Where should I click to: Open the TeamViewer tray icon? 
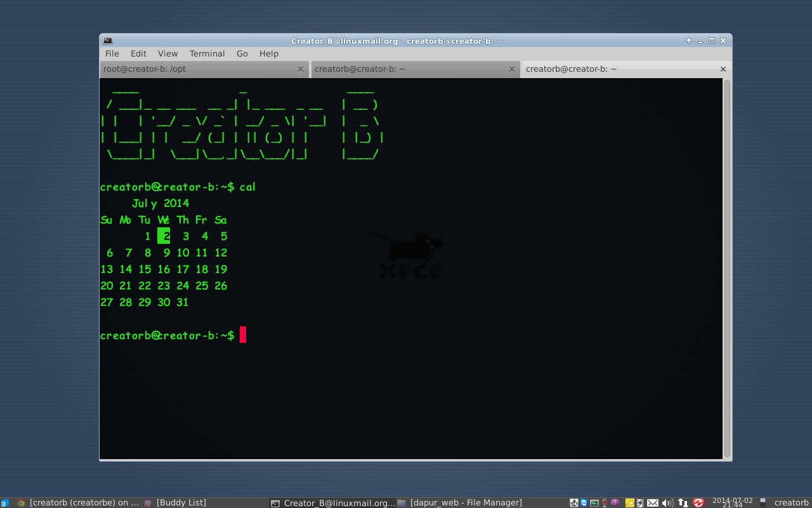pyautogui.click(x=584, y=502)
